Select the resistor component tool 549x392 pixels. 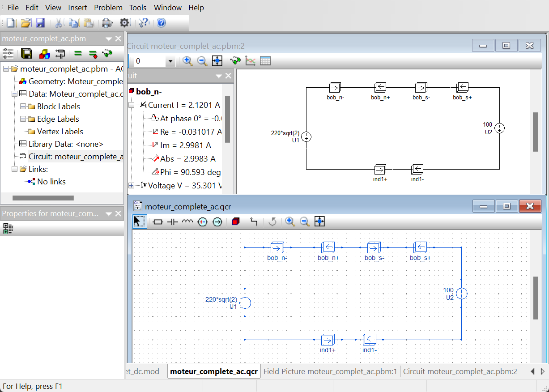click(x=158, y=222)
